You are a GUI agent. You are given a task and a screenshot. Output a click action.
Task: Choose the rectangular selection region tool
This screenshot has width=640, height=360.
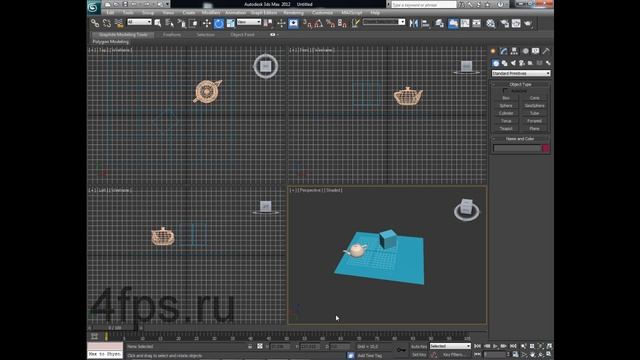pyautogui.click(x=182, y=23)
